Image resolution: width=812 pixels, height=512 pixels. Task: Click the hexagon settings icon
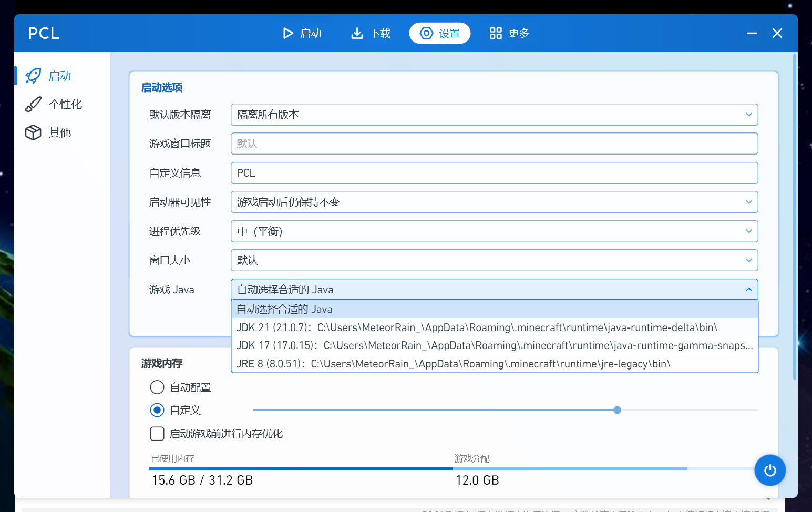pos(427,33)
